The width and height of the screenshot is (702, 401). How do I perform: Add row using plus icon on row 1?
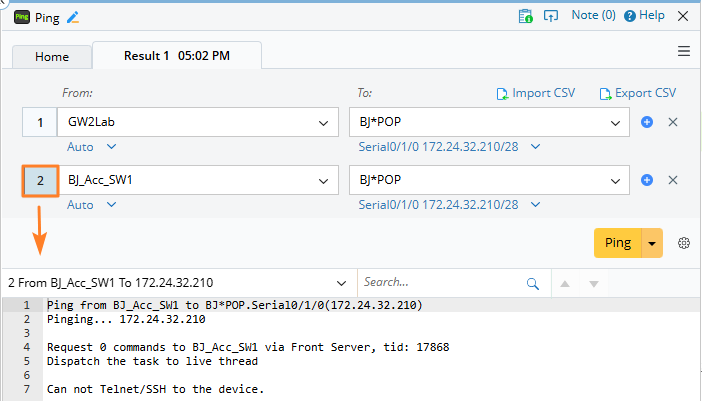pyautogui.click(x=647, y=122)
